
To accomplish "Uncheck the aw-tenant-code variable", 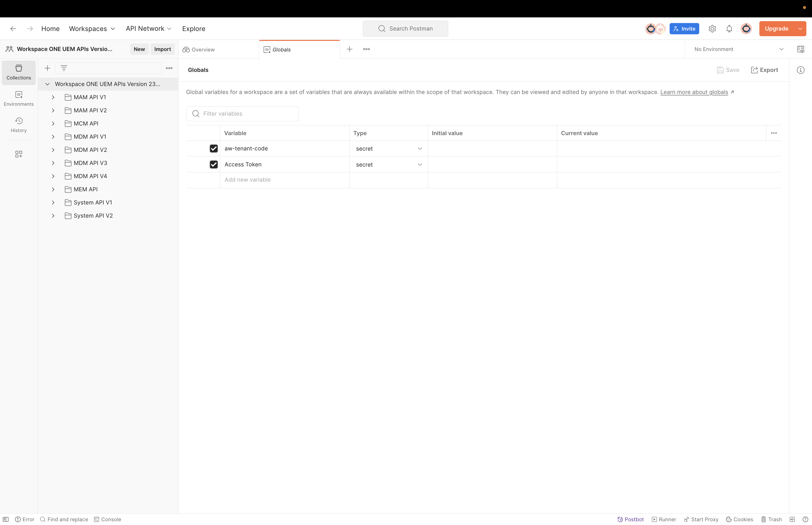I will 214,148.
